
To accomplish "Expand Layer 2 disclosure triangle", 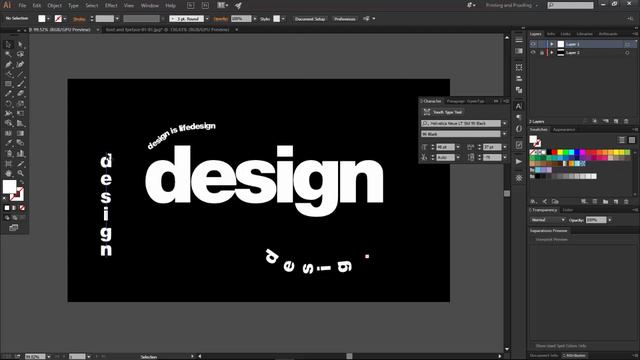I will pos(551,53).
